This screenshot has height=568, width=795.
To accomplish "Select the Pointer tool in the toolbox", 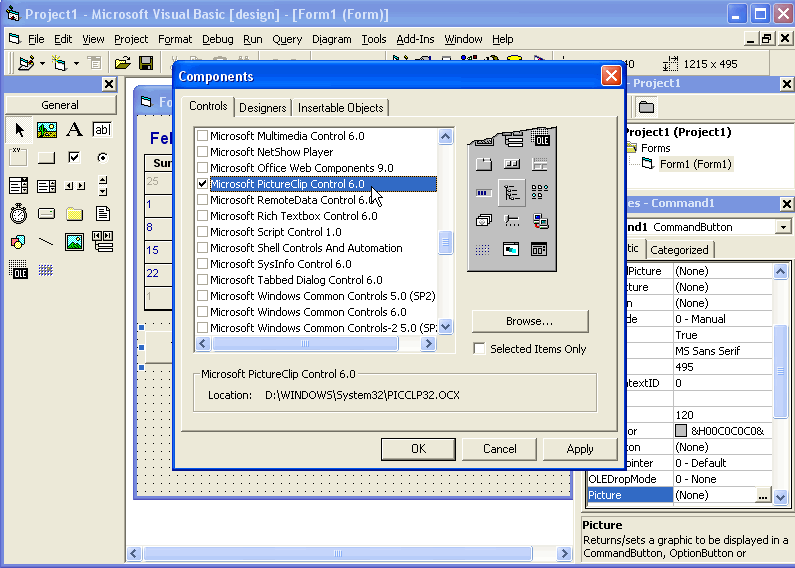I will click(19, 130).
